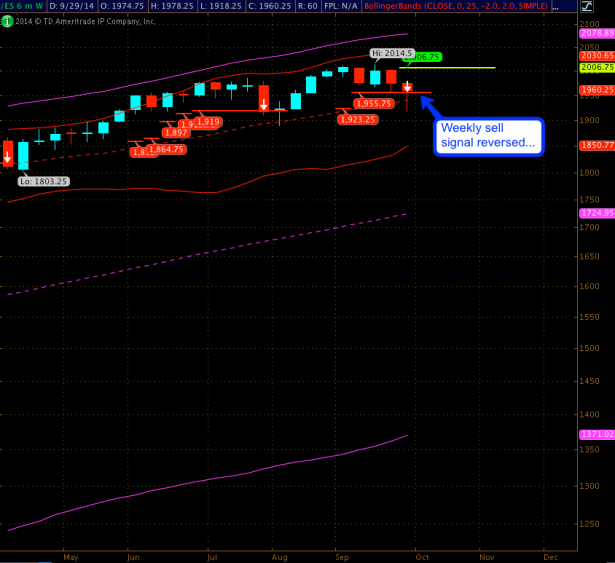This screenshot has width=615, height=563.
Task: Select the 'Hi: 2014.5' high marker bubble
Action: (391, 51)
